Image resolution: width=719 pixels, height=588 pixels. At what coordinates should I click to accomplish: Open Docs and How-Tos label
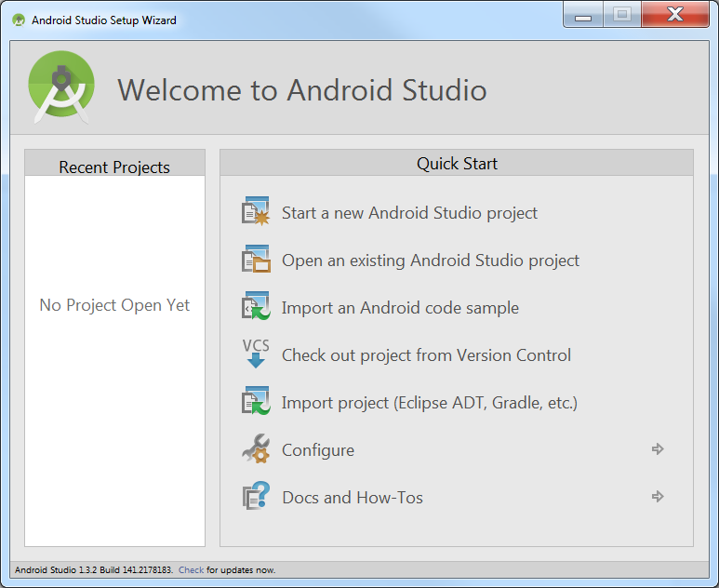[353, 497]
